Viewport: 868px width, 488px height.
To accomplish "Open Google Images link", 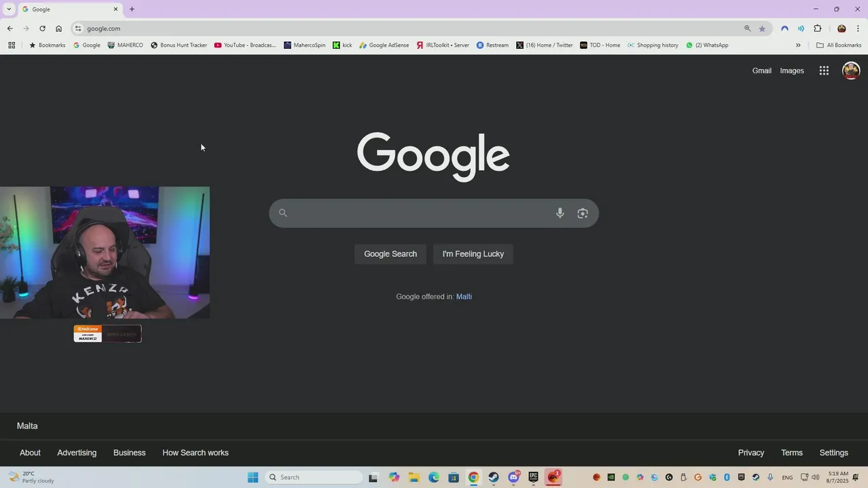I will pos(792,70).
